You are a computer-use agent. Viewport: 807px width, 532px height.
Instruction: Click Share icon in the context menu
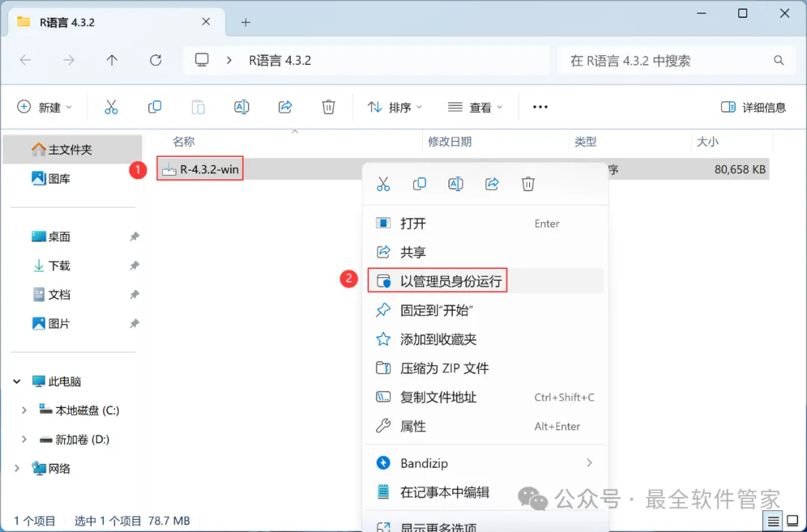pyautogui.click(x=492, y=184)
